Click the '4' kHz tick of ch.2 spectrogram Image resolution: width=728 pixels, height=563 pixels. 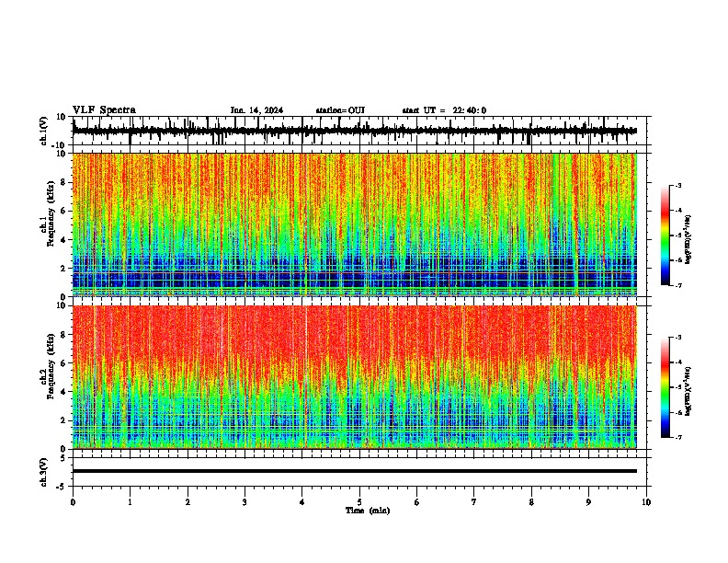pyautogui.click(x=63, y=392)
